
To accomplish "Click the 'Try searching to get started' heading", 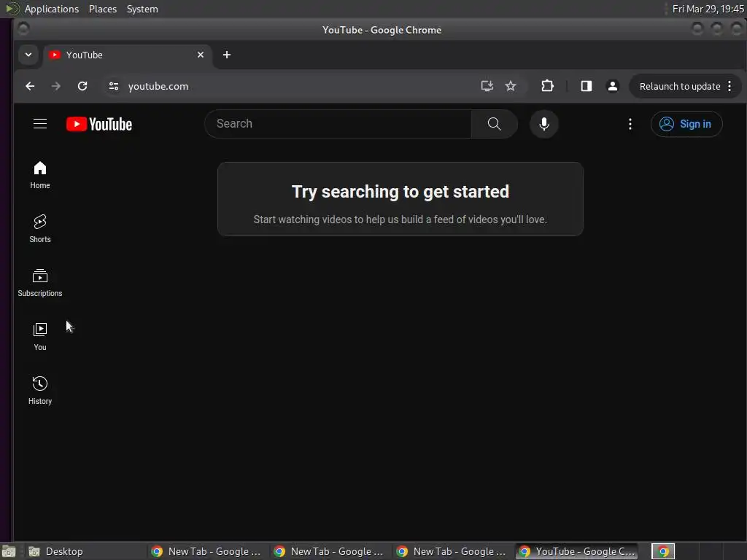I will tap(400, 192).
